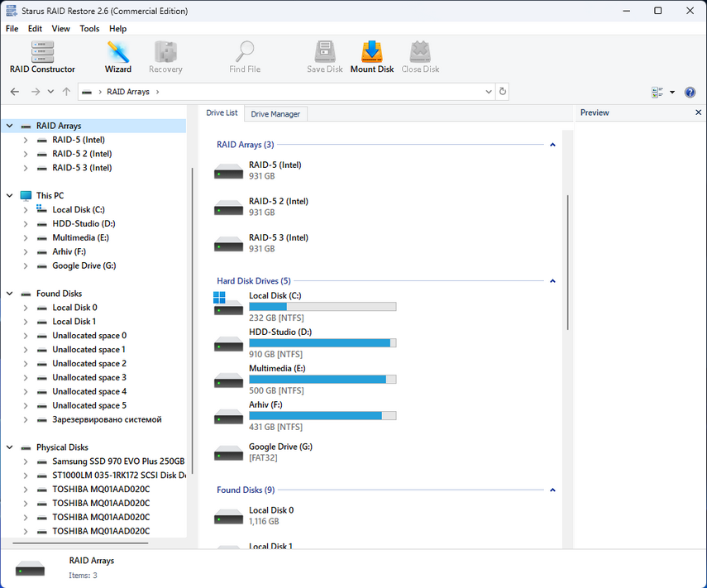Click the Mount Disk icon
This screenshot has width=707, height=588.
[372, 57]
